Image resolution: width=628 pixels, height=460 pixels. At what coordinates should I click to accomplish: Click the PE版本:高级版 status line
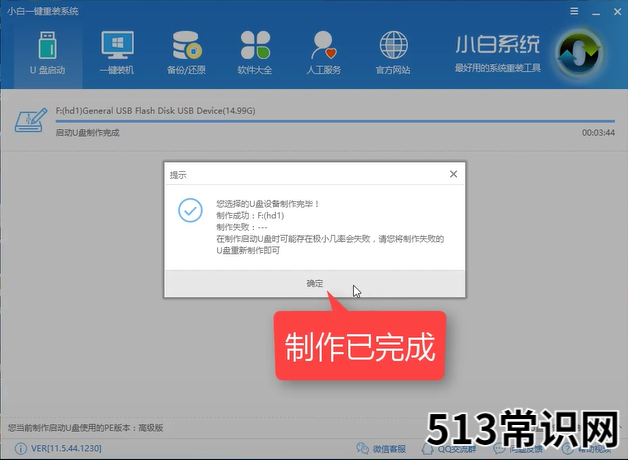coord(85,428)
